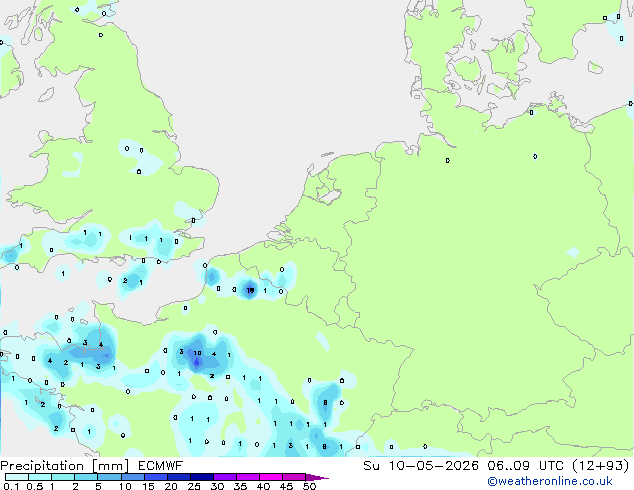Click the '20' legend scale label

point(171,486)
